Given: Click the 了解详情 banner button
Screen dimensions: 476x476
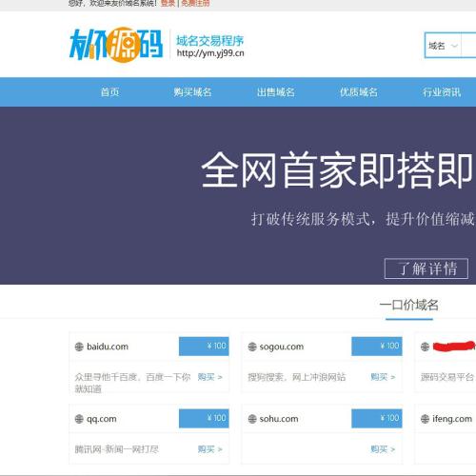Looking at the screenshot, I should coord(426,268).
